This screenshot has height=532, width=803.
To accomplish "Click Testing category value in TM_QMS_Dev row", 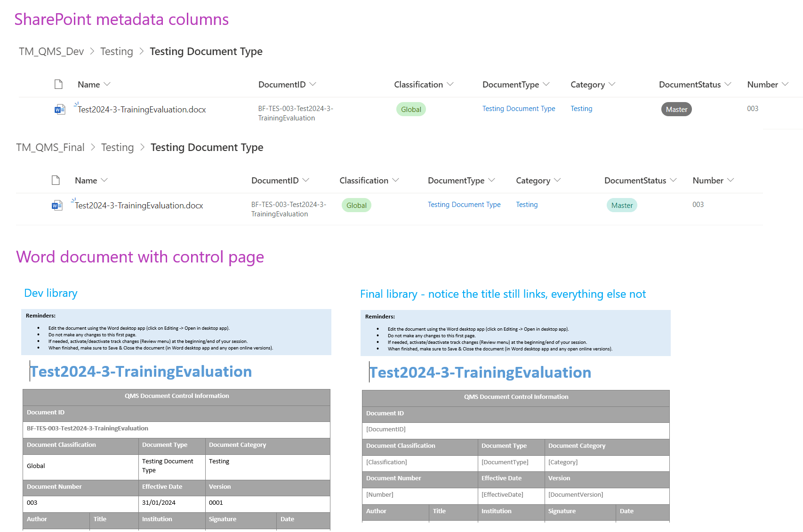I will coord(581,109).
